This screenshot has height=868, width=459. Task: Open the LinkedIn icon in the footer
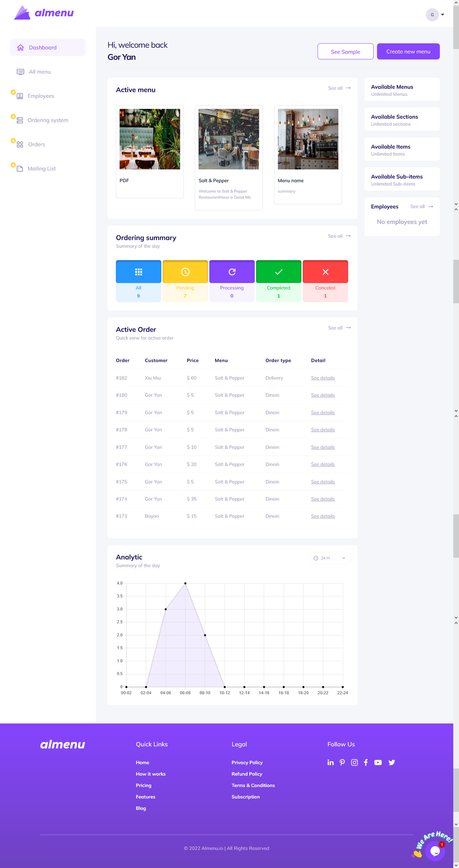click(x=330, y=762)
